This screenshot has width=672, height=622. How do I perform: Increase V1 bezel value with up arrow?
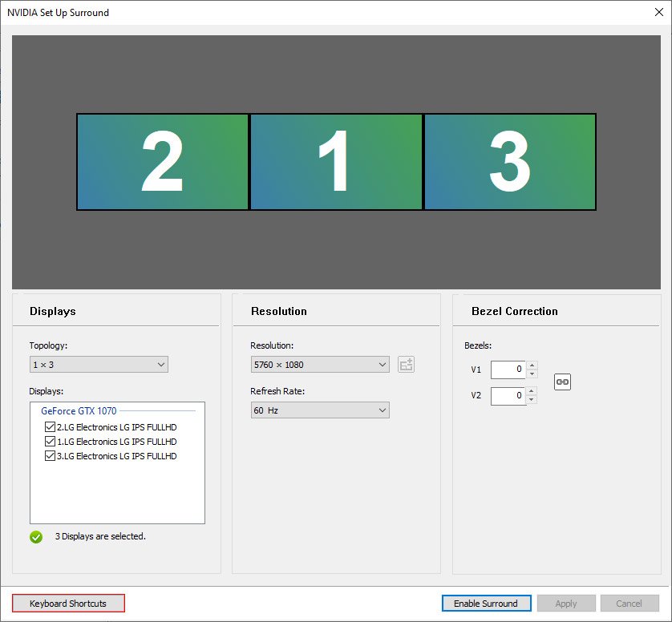(532, 366)
